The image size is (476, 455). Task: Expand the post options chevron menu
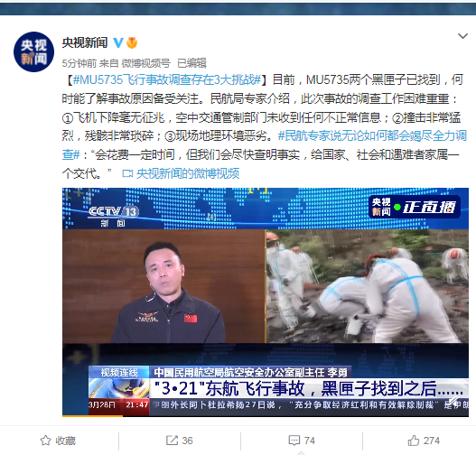(462, 36)
